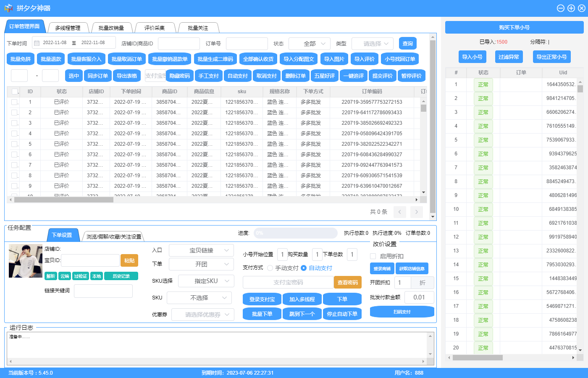This screenshot has height=378, width=588.
Task: Click the horizontal scrollbar under the 小号 list
Action: 478,357
